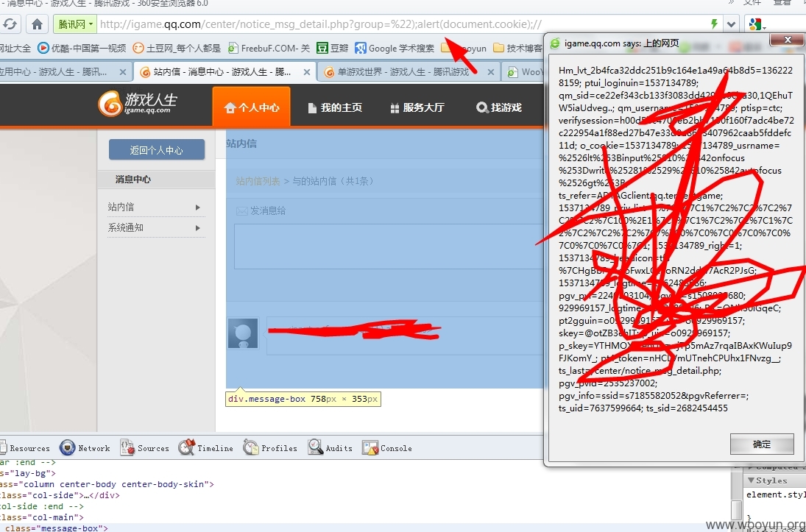Open the DevTools Sources panel
Screen dimensions: 806x532
coord(144,448)
